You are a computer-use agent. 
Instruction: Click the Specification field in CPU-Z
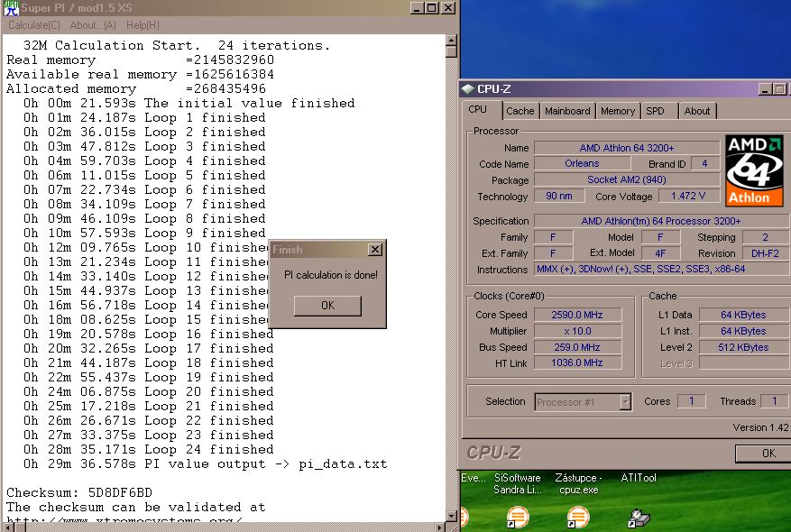(662, 222)
